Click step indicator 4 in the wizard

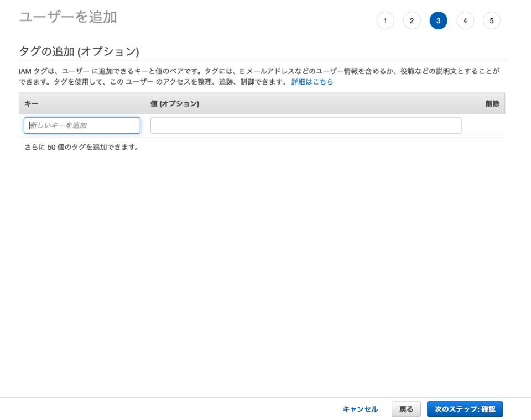pyautogui.click(x=465, y=20)
